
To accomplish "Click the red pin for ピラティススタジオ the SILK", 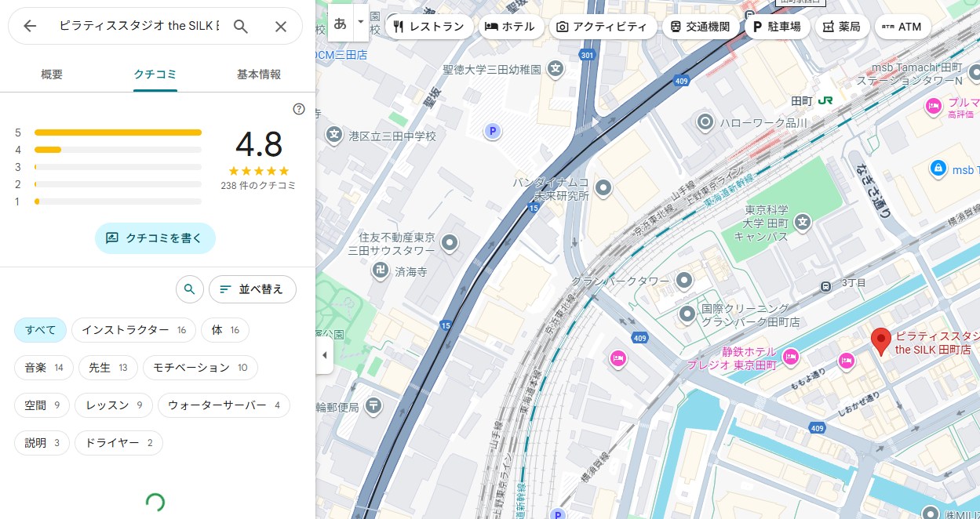I will click(x=880, y=341).
